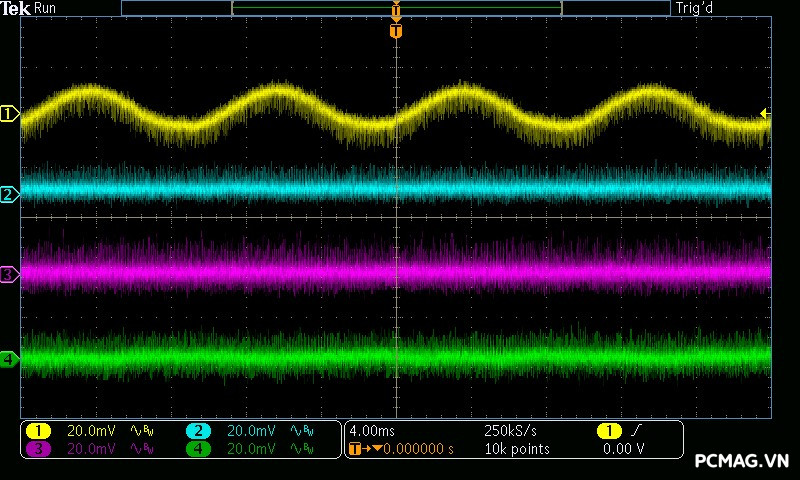Click channel 3 ground marker on left edge
The width and height of the screenshot is (800, 480).
(x=9, y=273)
